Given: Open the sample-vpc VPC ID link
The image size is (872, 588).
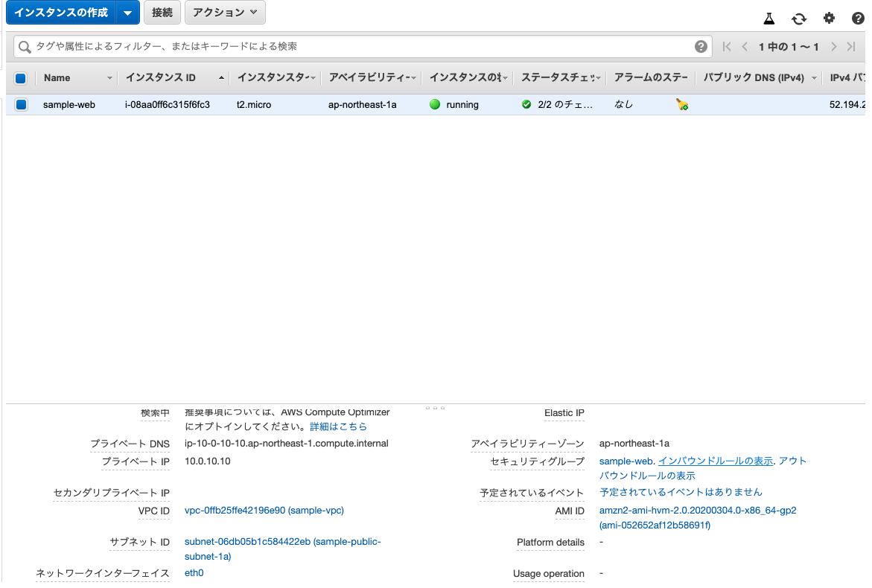Looking at the screenshot, I should [x=264, y=511].
